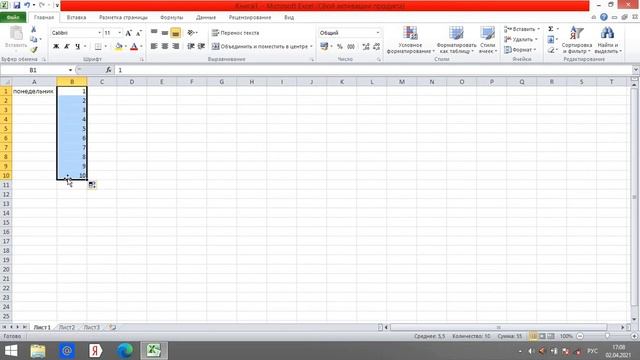640x360 pixels.
Task: Toggle top vertical alignment
Action: coord(154,33)
